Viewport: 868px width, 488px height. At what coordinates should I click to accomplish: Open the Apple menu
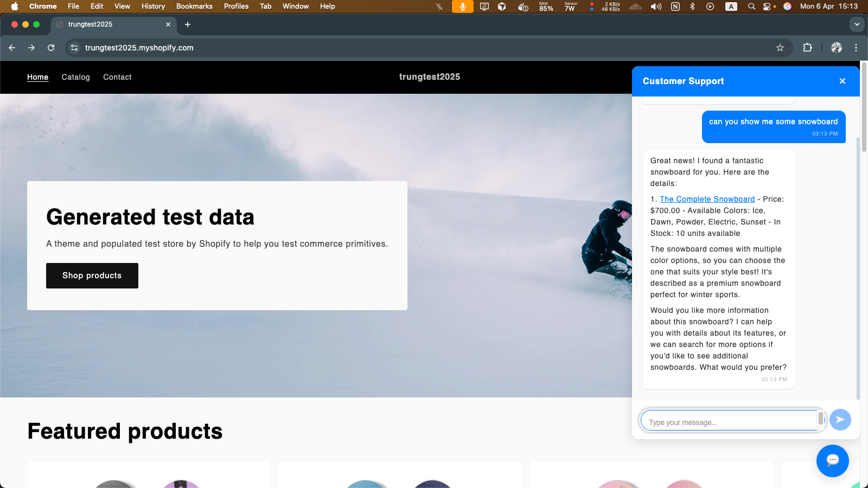point(15,7)
